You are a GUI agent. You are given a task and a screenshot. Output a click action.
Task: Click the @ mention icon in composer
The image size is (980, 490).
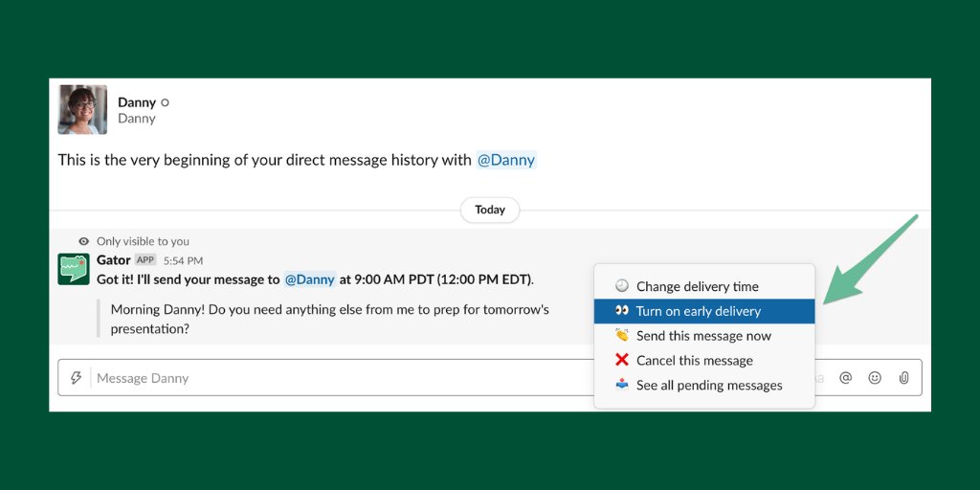coord(846,377)
